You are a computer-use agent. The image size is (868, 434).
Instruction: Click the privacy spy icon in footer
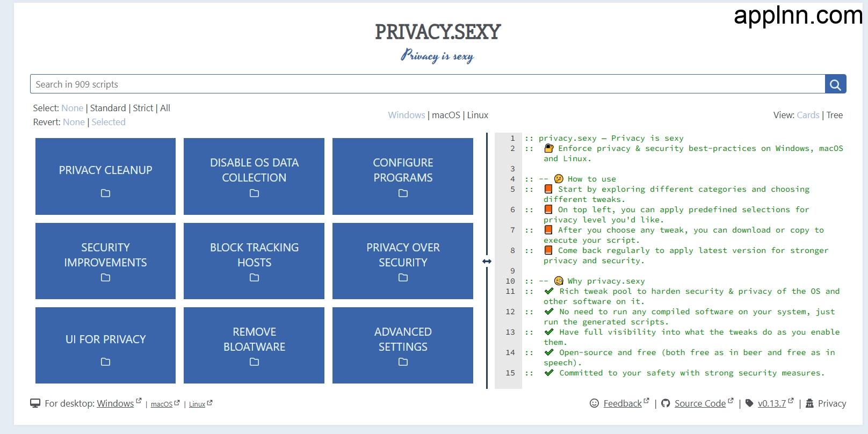pos(809,403)
